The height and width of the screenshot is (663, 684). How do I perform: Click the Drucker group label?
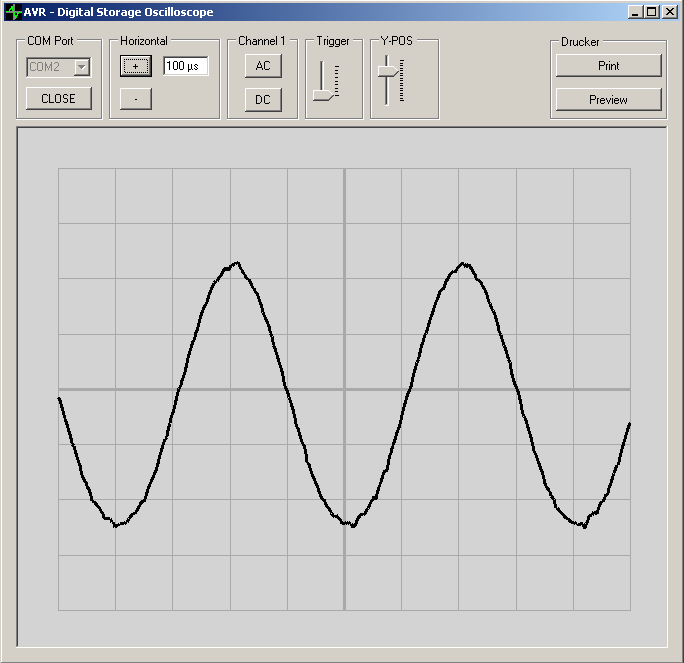pyautogui.click(x=580, y=42)
